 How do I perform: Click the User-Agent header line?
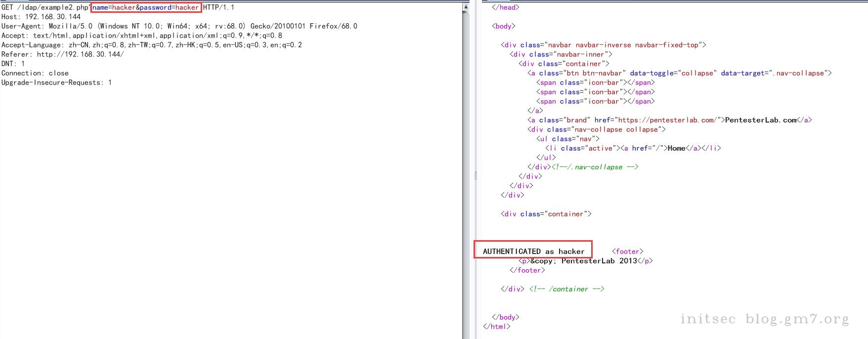pyautogui.click(x=179, y=26)
